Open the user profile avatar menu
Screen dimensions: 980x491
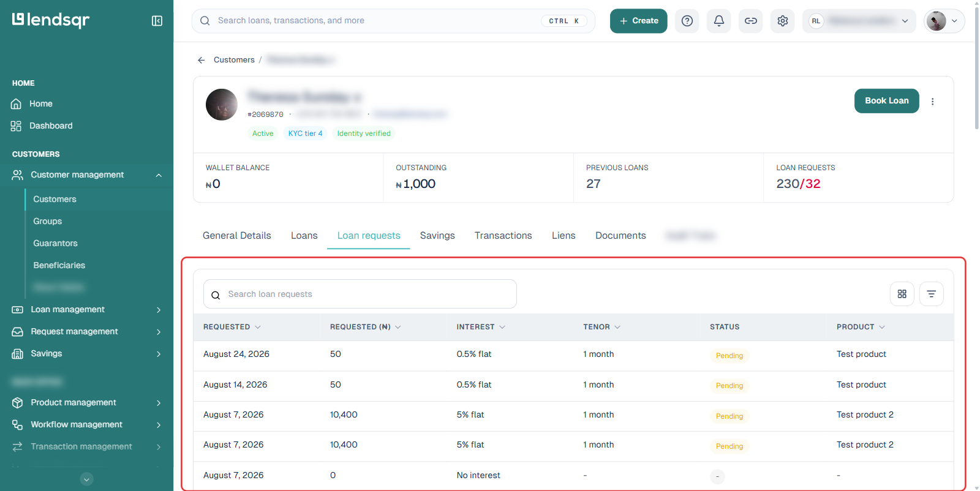coord(944,21)
